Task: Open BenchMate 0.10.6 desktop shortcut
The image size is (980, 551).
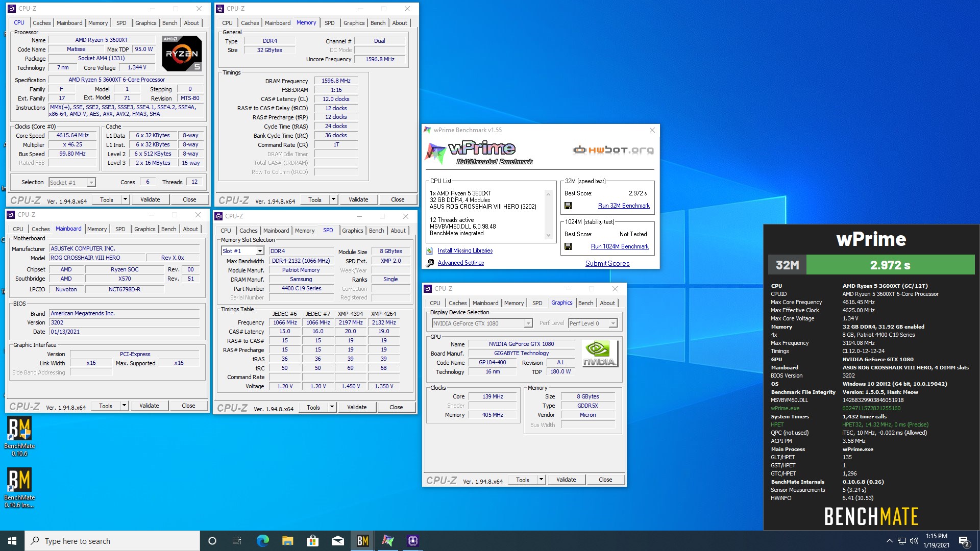Action: pyautogui.click(x=19, y=435)
